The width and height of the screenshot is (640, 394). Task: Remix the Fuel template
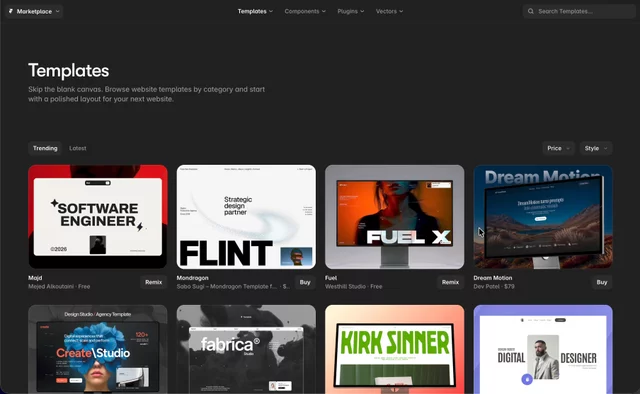tap(450, 282)
